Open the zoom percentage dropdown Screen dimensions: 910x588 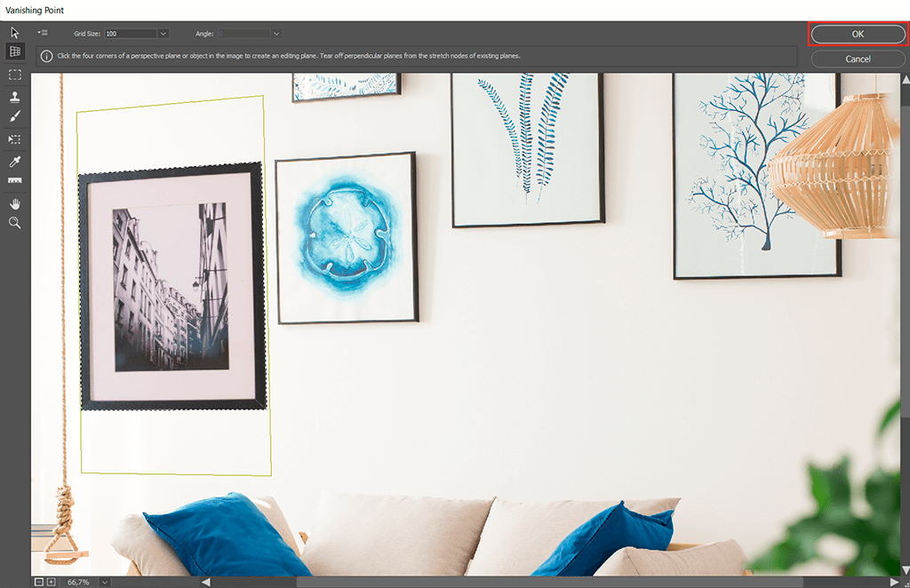pyautogui.click(x=105, y=582)
